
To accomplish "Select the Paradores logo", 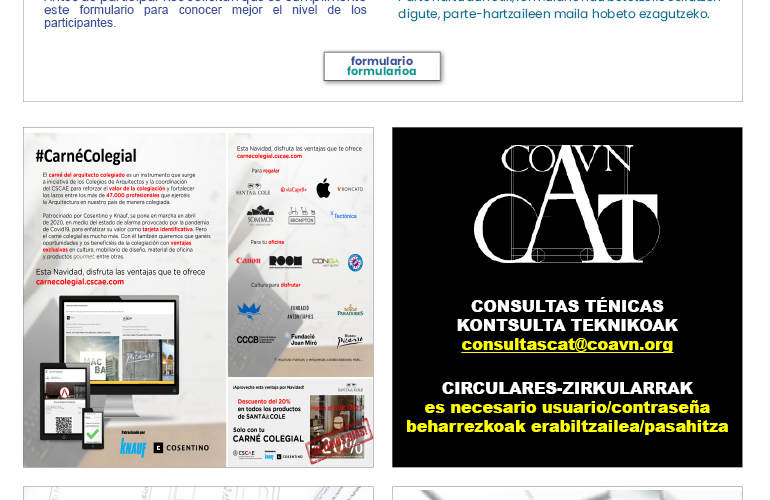I will click(350, 310).
